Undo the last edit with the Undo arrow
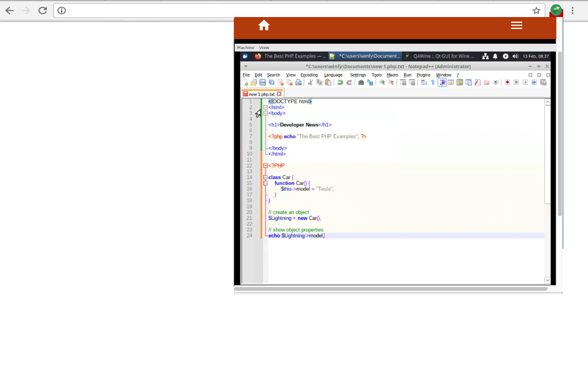Screen dimensions: 588x368 [x=340, y=82]
